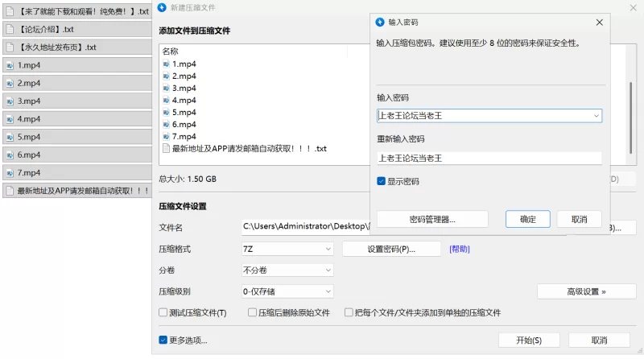Click the 3.mp4 video file icon in the dialog list
The image size is (644, 359).
pyautogui.click(x=166, y=88)
